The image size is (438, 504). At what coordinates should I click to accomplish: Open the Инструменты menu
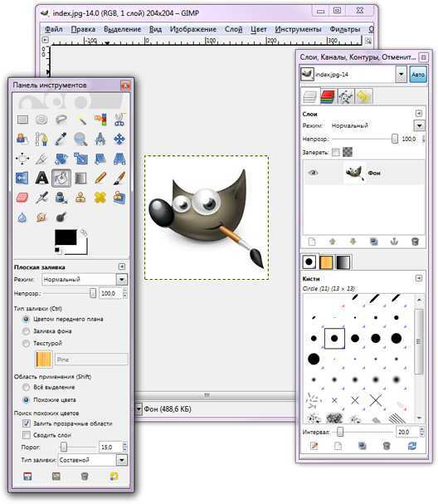tap(298, 29)
